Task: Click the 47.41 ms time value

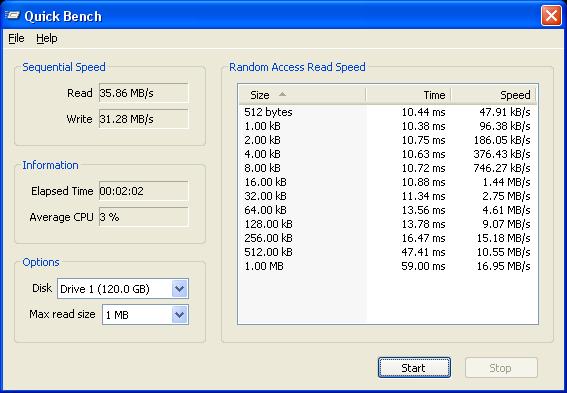Action: [423, 252]
